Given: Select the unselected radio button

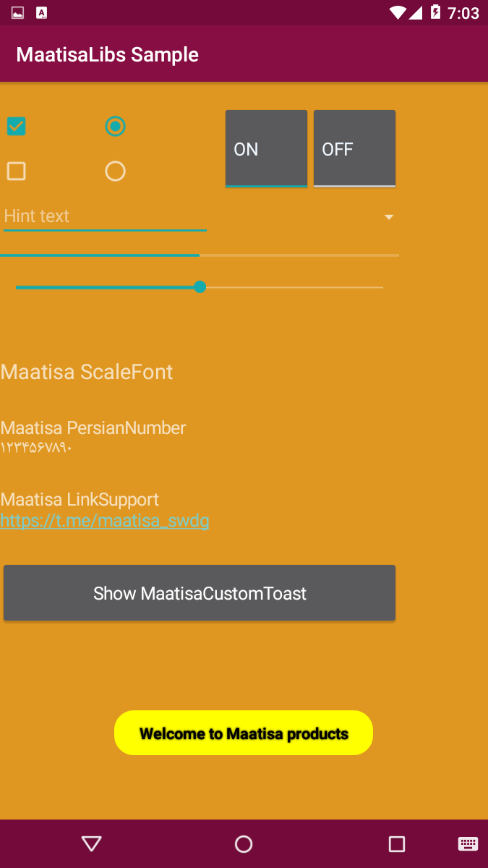Looking at the screenshot, I should [115, 171].
